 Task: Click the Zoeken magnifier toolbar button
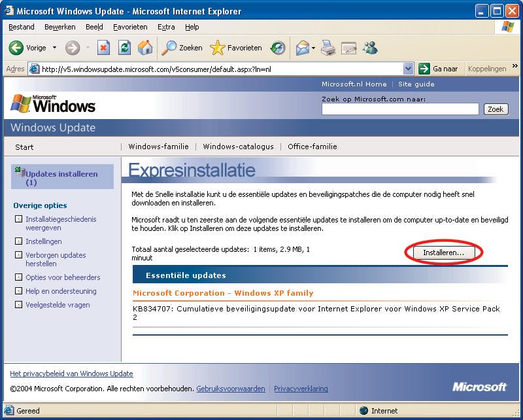(x=182, y=48)
